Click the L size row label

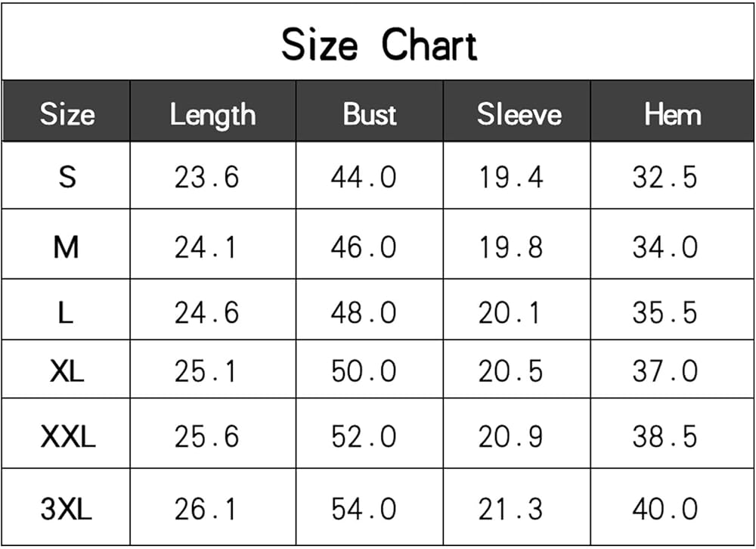[x=66, y=312]
